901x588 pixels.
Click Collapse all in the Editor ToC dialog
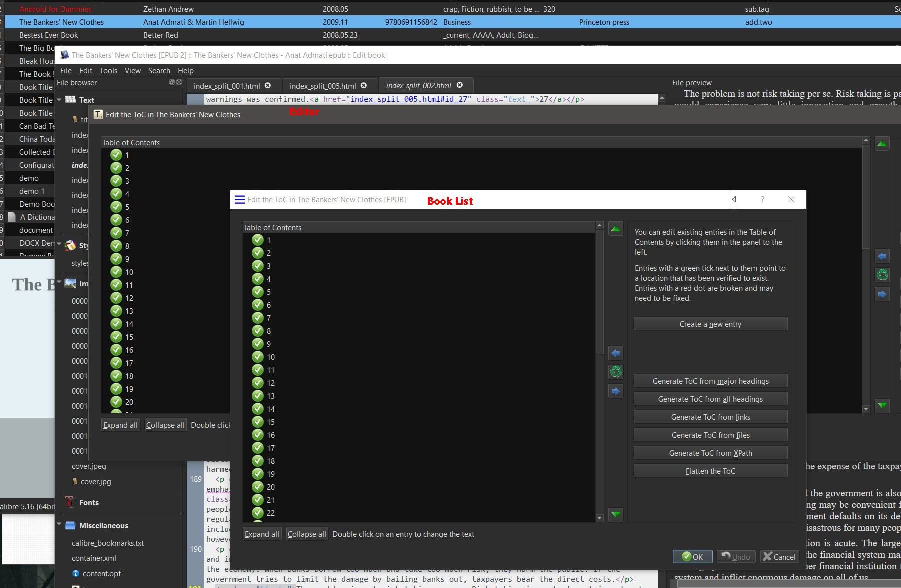(165, 425)
